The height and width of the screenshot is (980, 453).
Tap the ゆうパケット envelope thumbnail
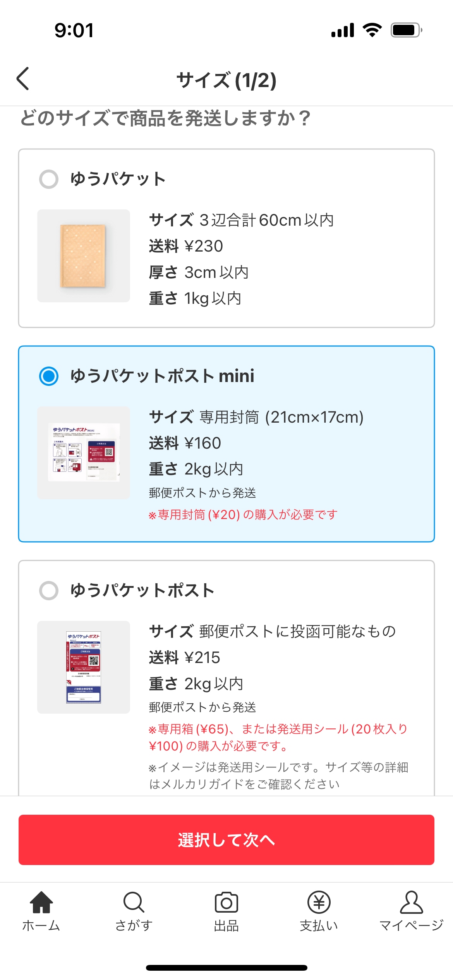click(84, 256)
